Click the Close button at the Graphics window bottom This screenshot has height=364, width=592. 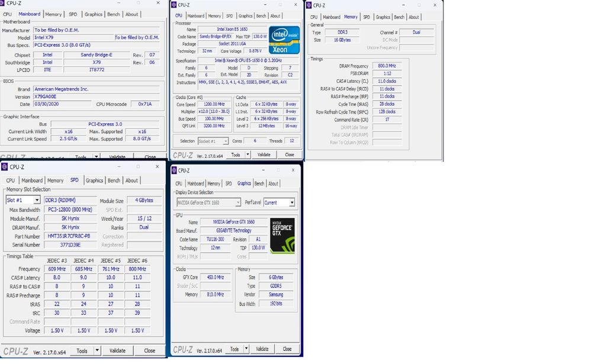coord(287,349)
